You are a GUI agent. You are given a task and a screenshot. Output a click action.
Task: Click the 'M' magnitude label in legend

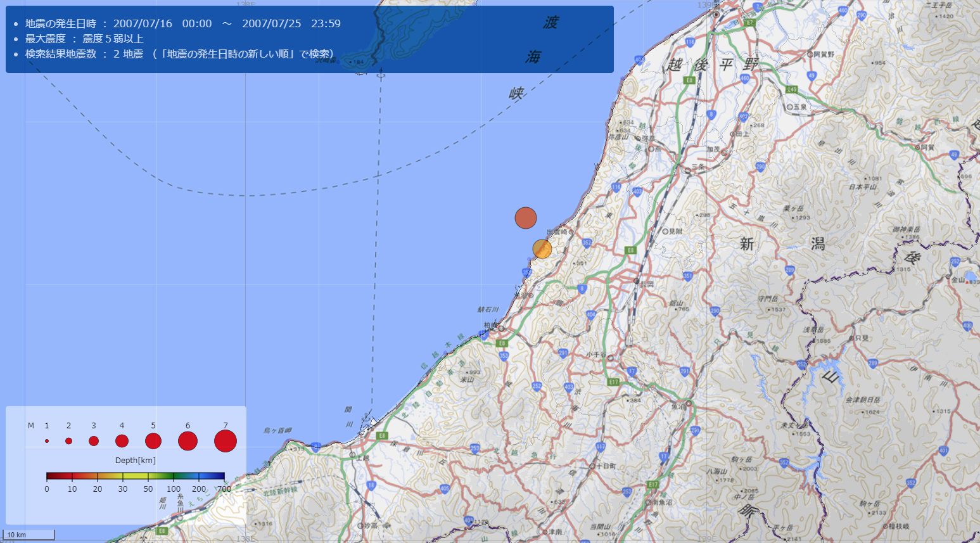[30, 426]
